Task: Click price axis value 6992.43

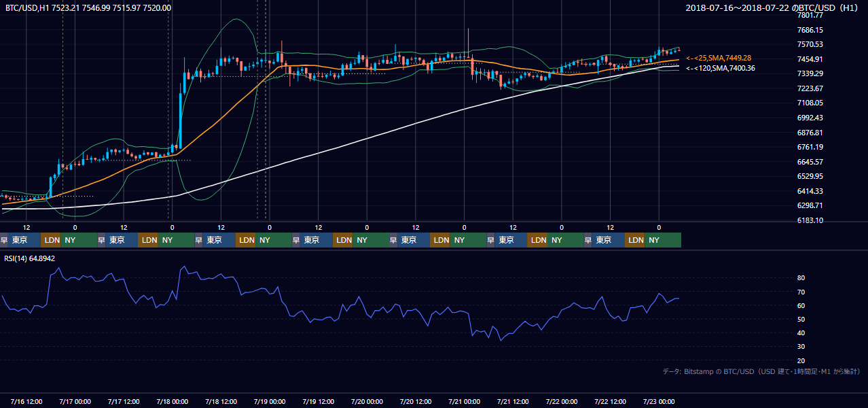Action: (x=810, y=118)
